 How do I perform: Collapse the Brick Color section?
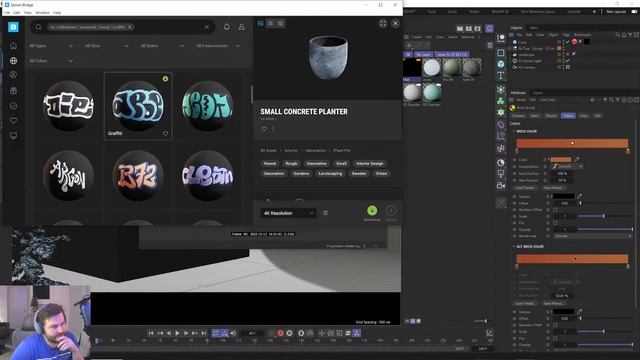[x=513, y=131]
